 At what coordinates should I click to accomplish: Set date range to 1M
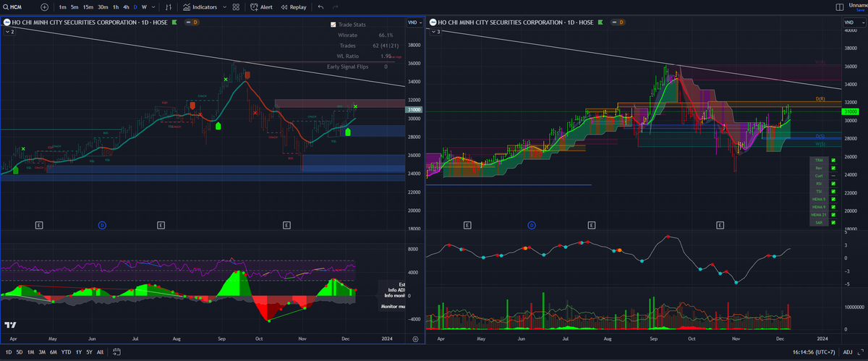[x=31, y=352]
